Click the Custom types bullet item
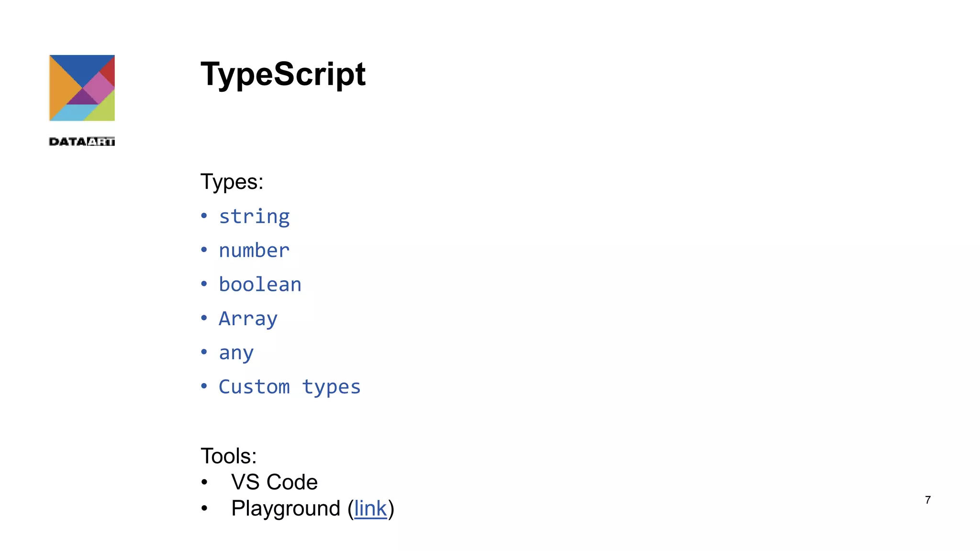 290,387
